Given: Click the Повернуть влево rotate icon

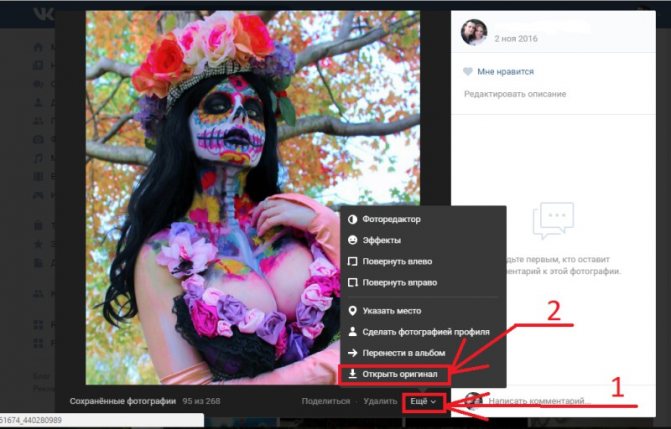Looking at the screenshot, I should coord(351,261).
